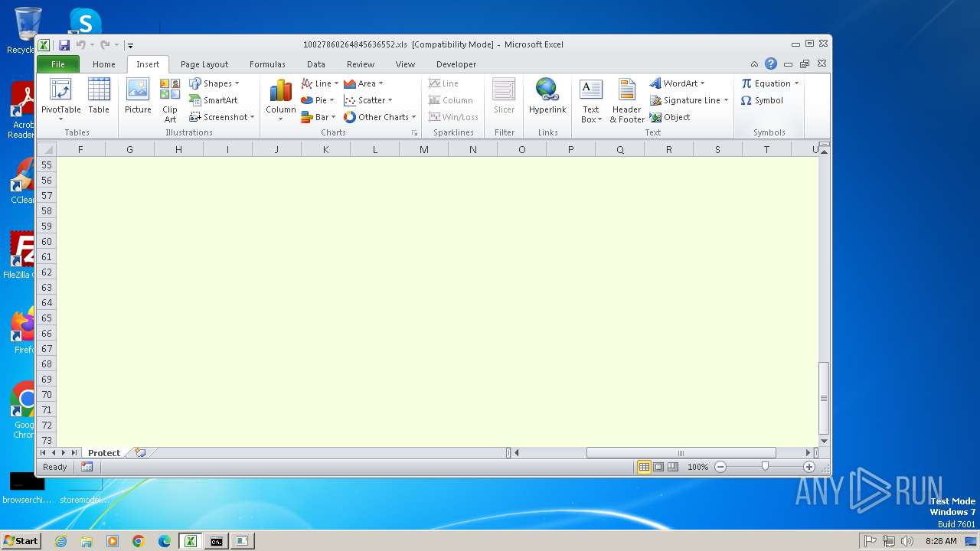
Task: Click the vertical scrollbar thumb
Action: coord(824,398)
